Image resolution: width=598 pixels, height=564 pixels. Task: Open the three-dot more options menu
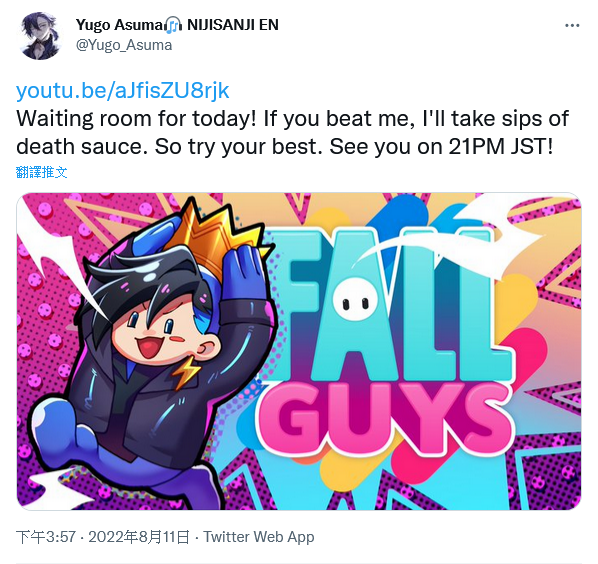click(572, 26)
